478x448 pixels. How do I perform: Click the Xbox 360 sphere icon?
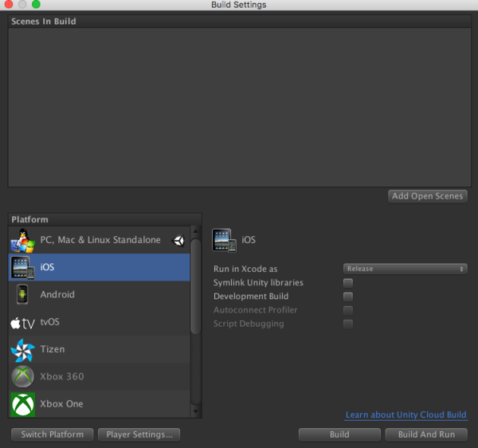(x=22, y=376)
